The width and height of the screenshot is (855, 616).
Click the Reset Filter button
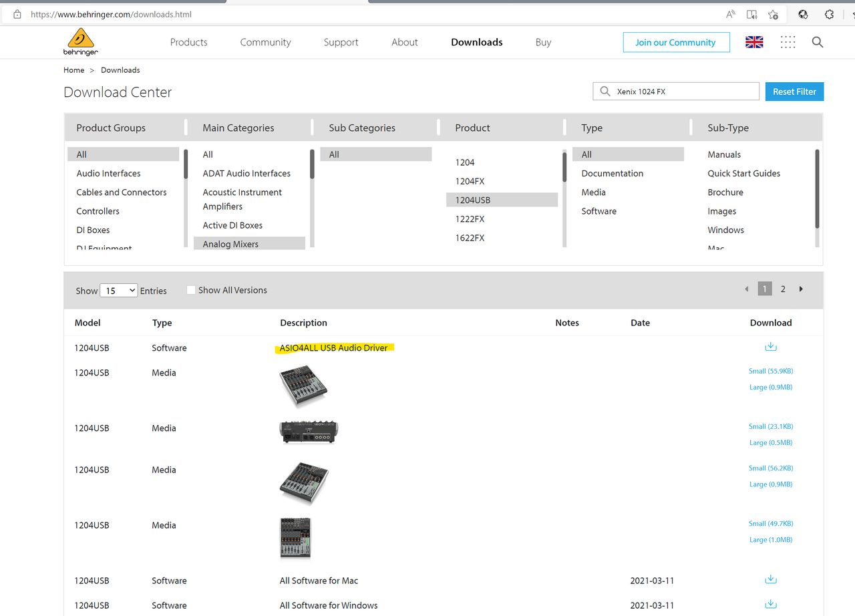click(794, 92)
